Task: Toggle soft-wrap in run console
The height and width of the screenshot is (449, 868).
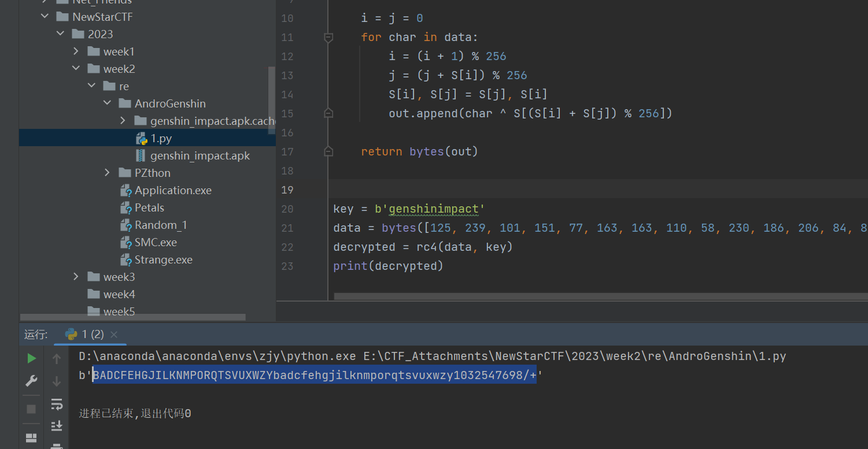Action: click(x=57, y=403)
